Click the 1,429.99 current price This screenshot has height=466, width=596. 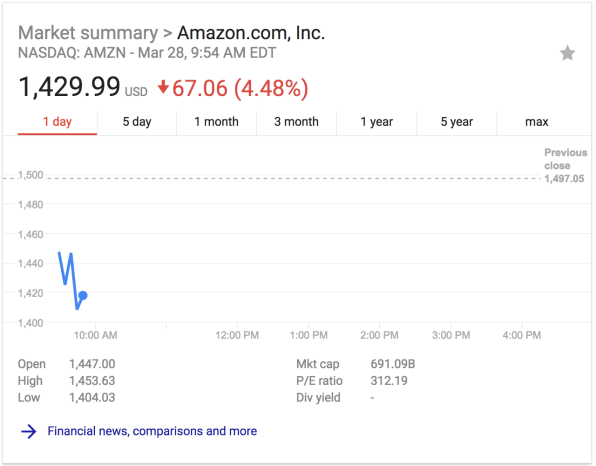click(x=69, y=87)
